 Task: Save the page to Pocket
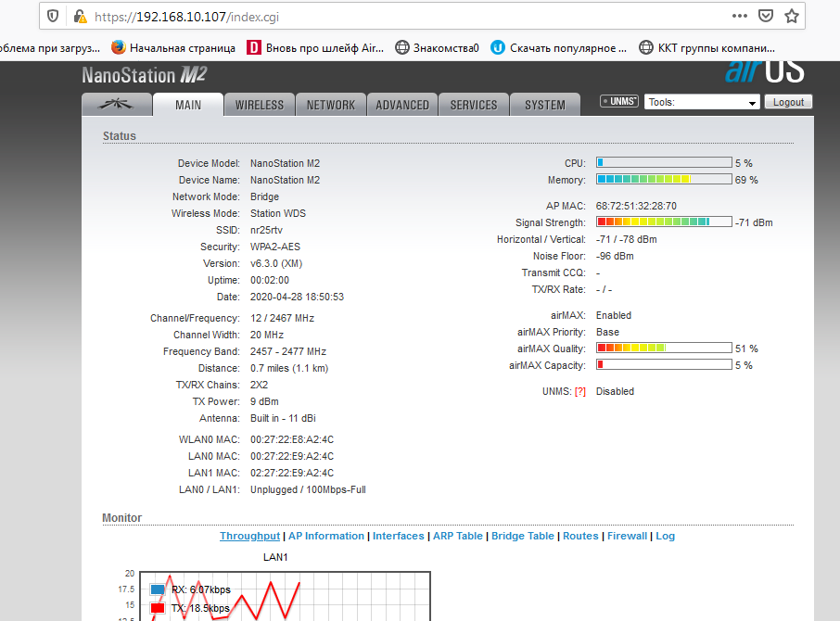pyautogui.click(x=766, y=16)
